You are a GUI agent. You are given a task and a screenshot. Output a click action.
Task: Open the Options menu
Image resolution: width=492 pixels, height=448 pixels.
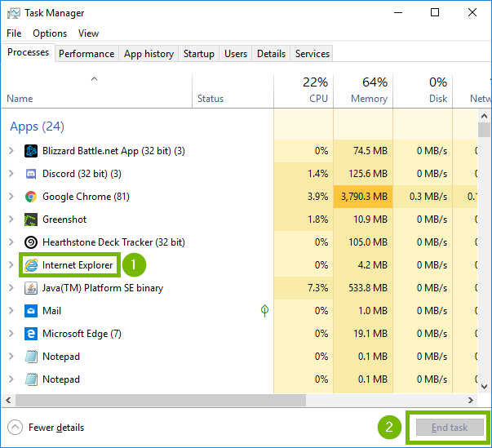click(x=50, y=33)
